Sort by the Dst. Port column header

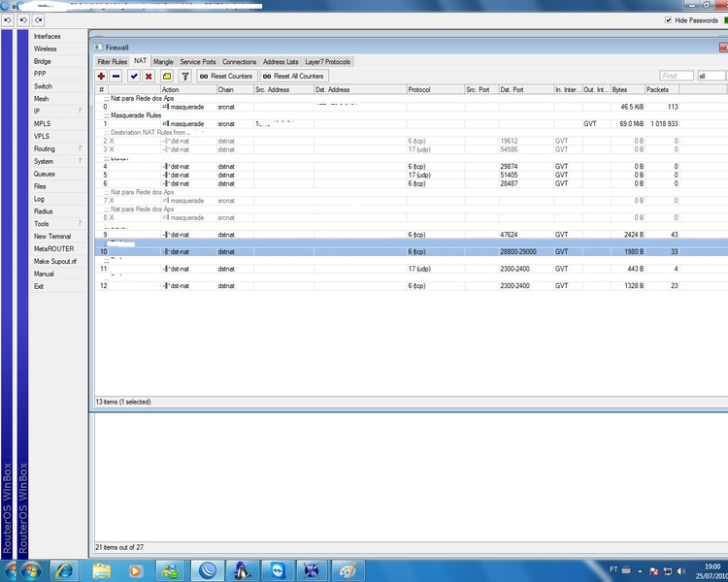point(526,89)
